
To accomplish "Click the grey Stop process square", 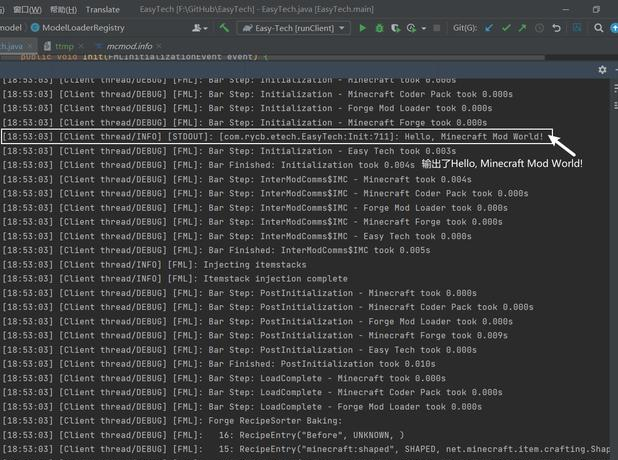I will click(436, 28).
